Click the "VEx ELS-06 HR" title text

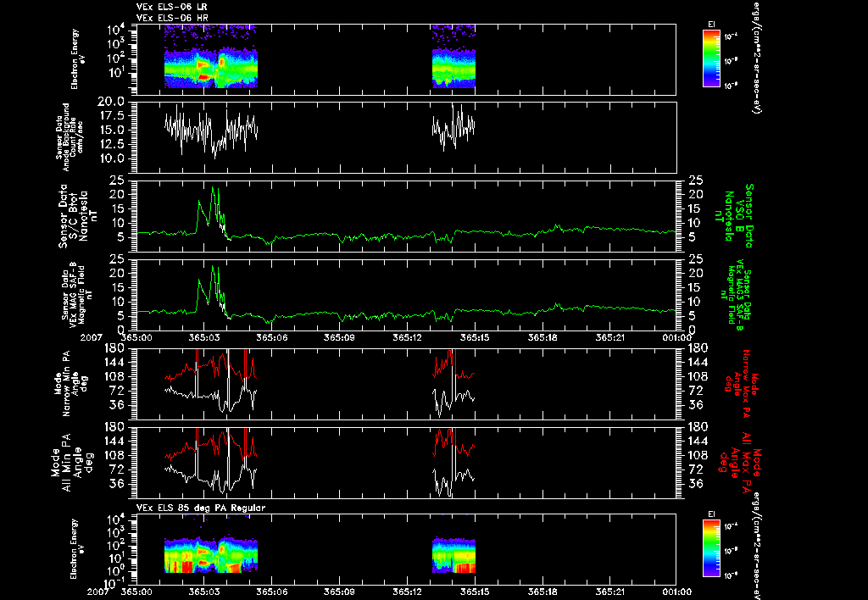point(172,19)
